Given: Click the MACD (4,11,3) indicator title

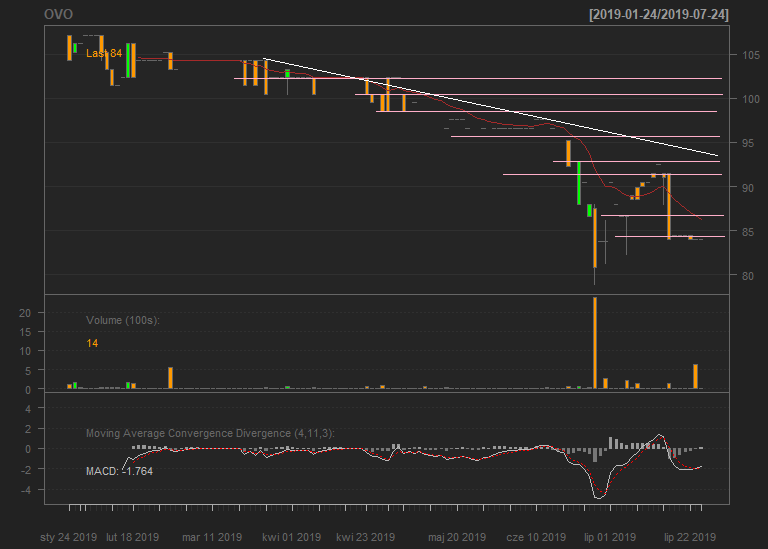Looking at the screenshot, I should [x=211, y=433].
